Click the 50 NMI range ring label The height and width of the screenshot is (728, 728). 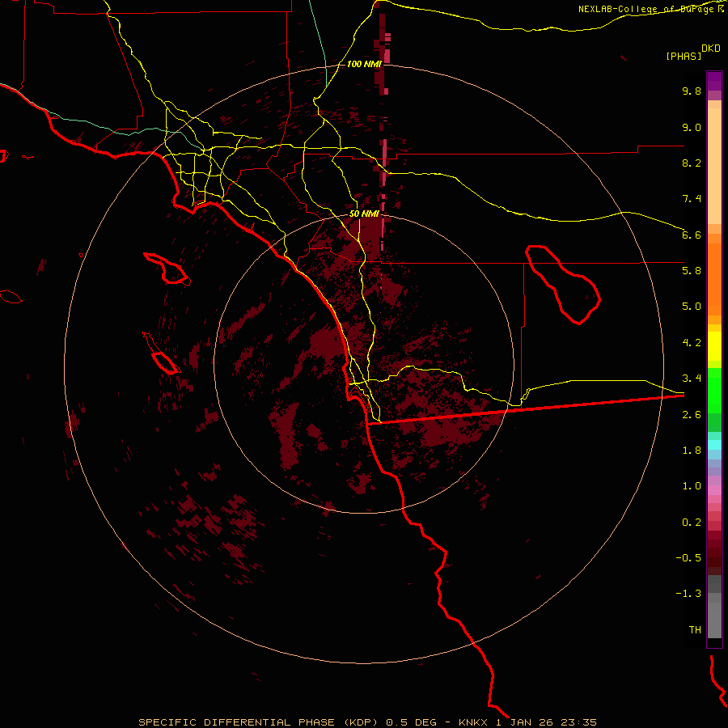[364, 214]
